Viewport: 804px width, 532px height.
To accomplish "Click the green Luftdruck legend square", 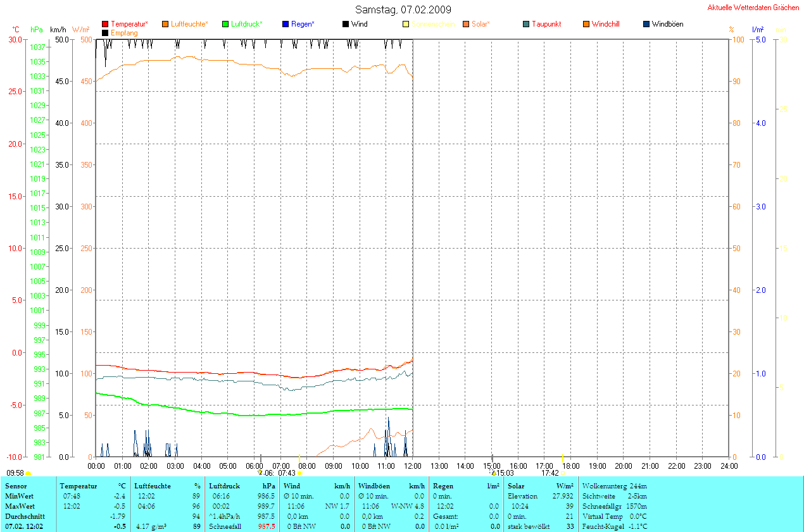I will point(225,24).
